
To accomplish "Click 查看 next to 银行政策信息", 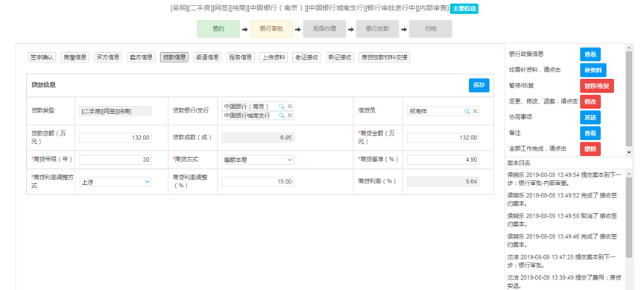I will 590,54.
